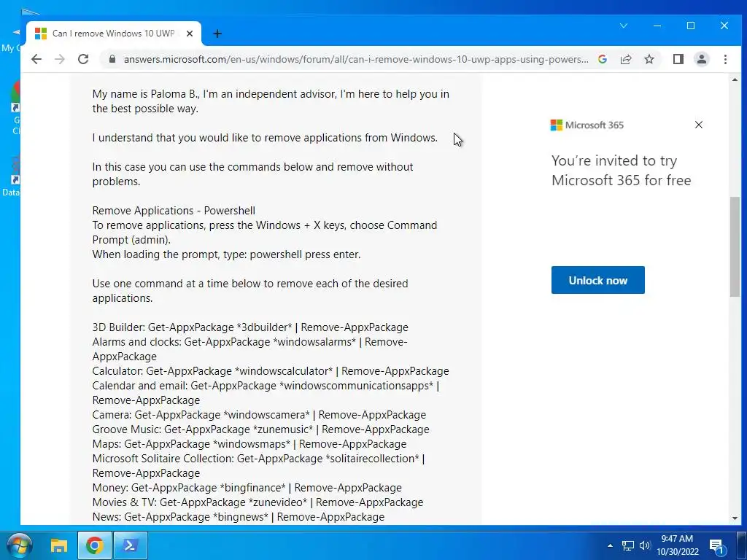The image size is (747, 560).
Task: Click 'Calendar and email' command line
Action: point(266,393)
